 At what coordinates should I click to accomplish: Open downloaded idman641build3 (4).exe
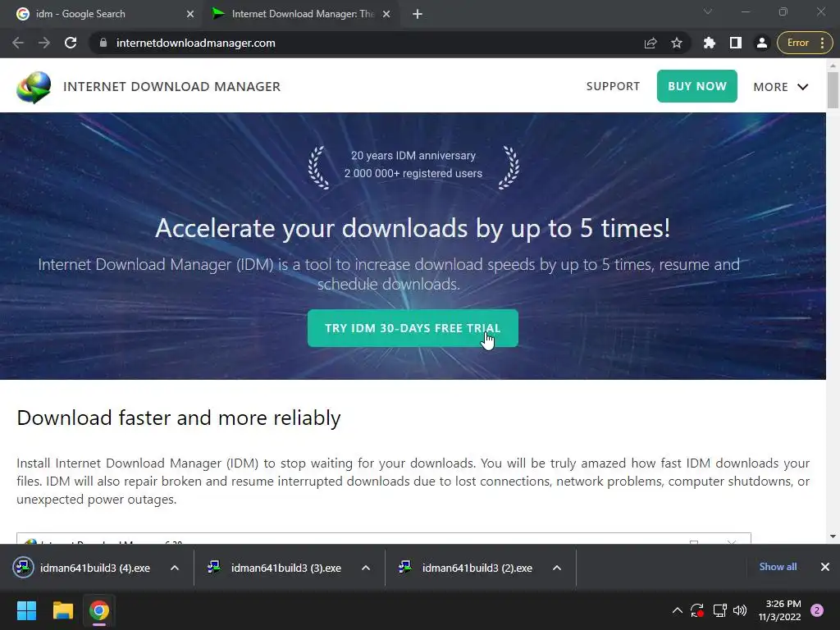(95, 568)
